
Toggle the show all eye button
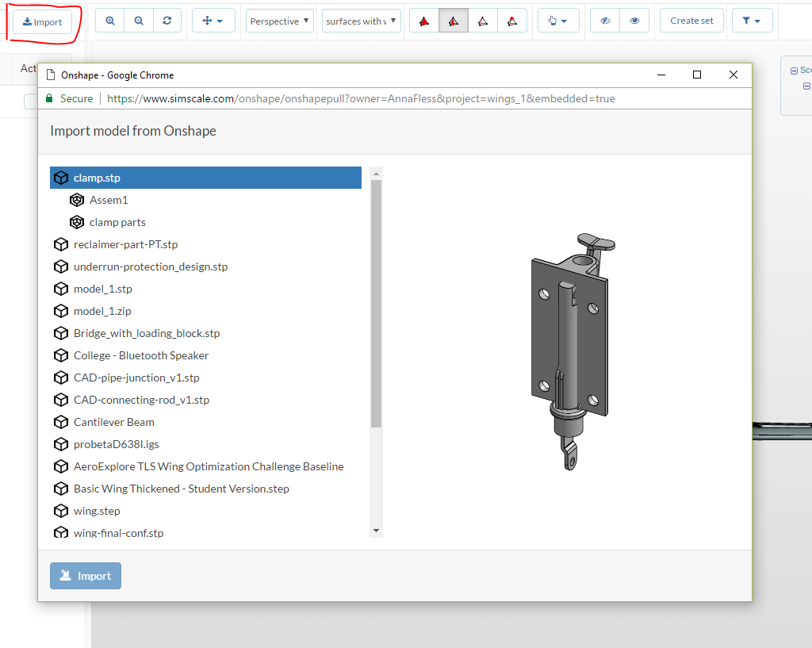pos(634,21)
